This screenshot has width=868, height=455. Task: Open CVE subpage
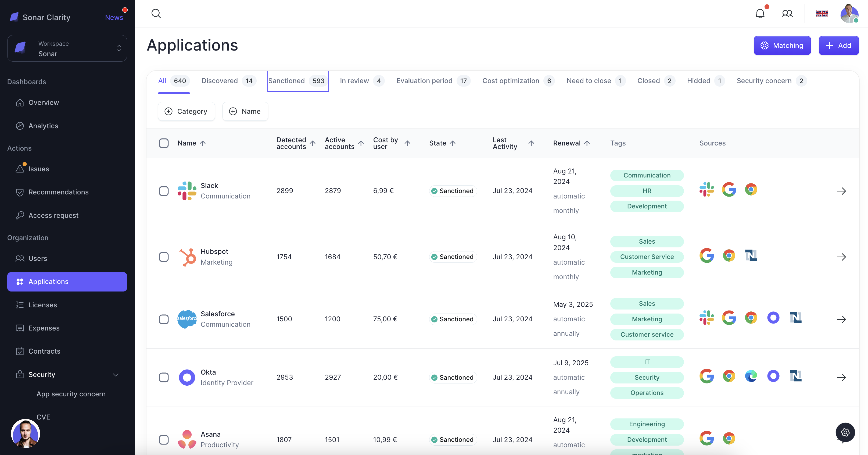coord(43,417)
